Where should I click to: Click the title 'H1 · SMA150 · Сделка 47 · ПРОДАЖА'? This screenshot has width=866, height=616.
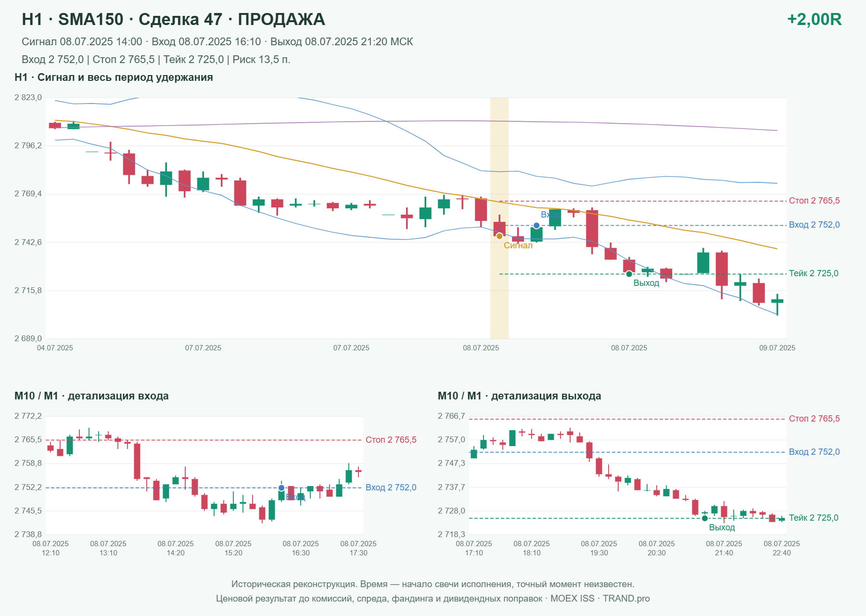(x=173, y=19)
